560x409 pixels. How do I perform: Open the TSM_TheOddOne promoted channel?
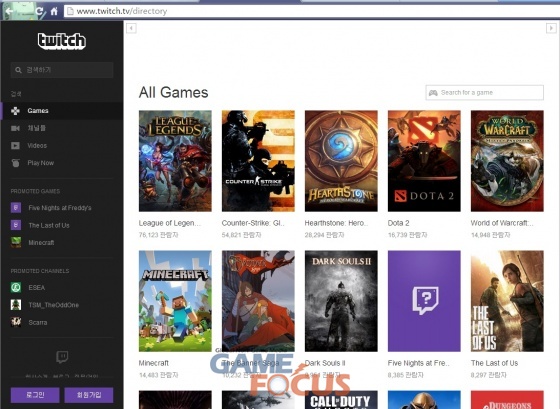pyautogui.click(x=54, y=305)
